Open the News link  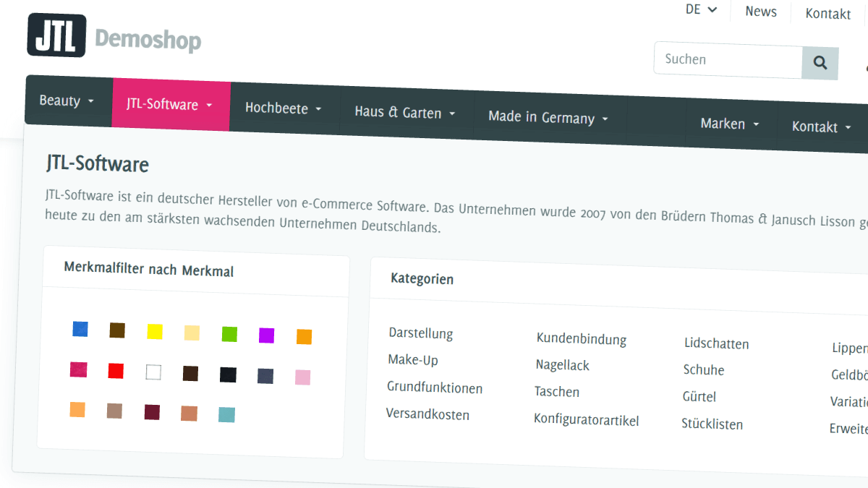click(x=760, y=12)
